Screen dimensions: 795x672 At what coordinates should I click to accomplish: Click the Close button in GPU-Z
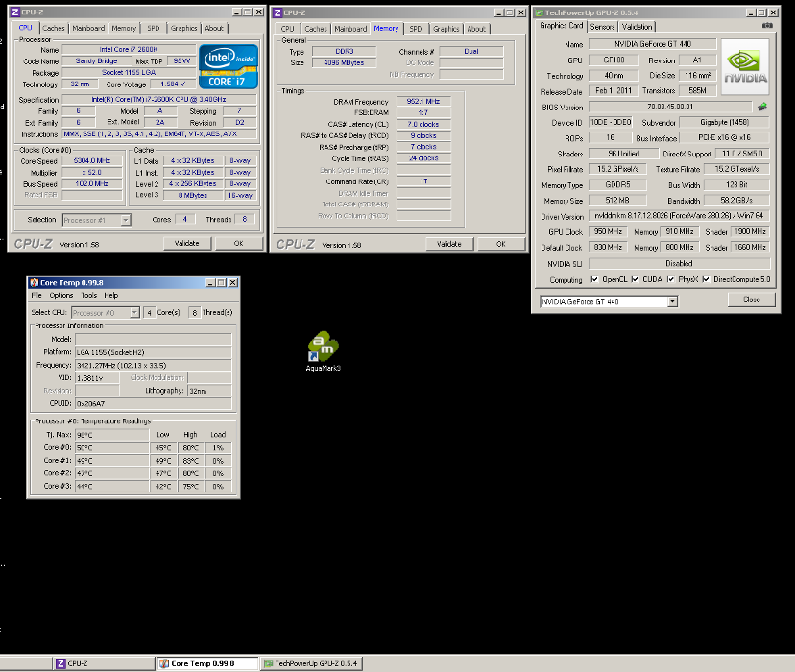tap(752, 300)
